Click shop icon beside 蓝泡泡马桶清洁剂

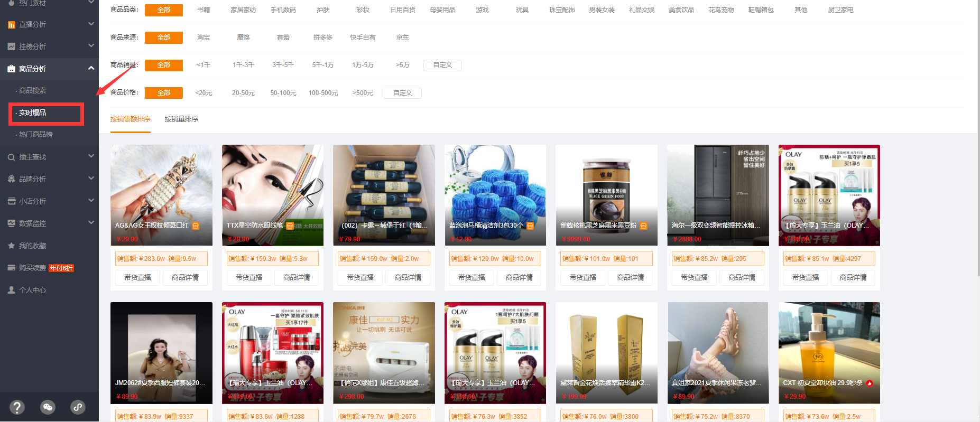[530, 226]
